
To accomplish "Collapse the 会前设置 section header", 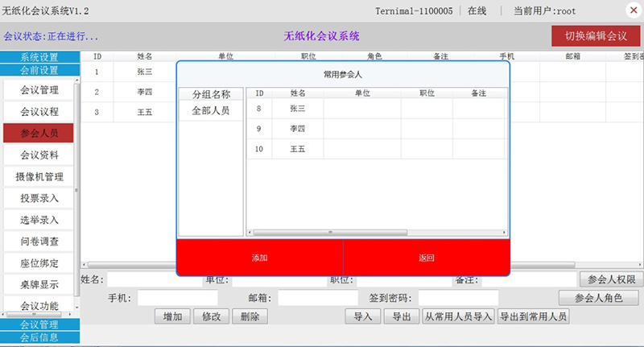I will (x=39, y=70).
